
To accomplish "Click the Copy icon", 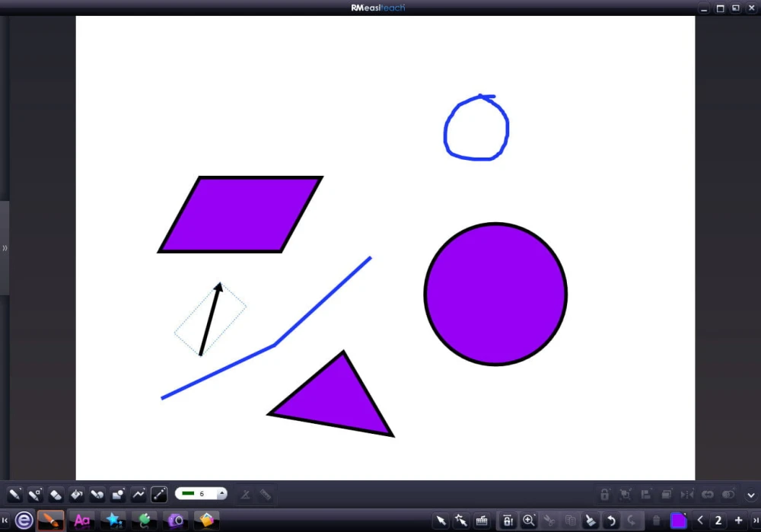I will (570, 521).
